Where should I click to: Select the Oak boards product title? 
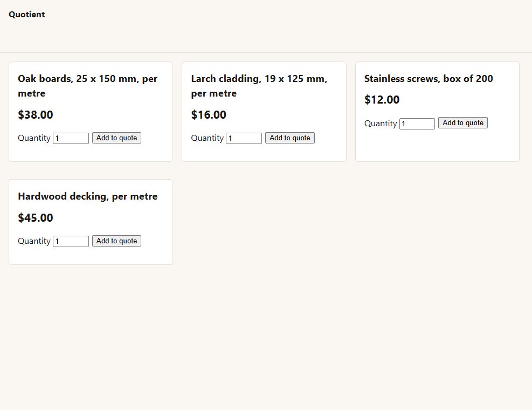coord(87,86)
